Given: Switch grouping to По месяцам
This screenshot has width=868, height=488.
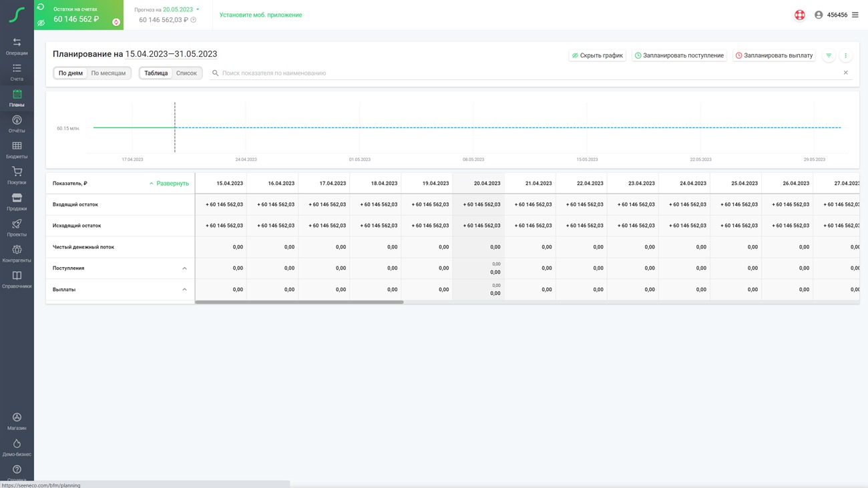Looking at the screenshot, I should click(x=108, y=73).
